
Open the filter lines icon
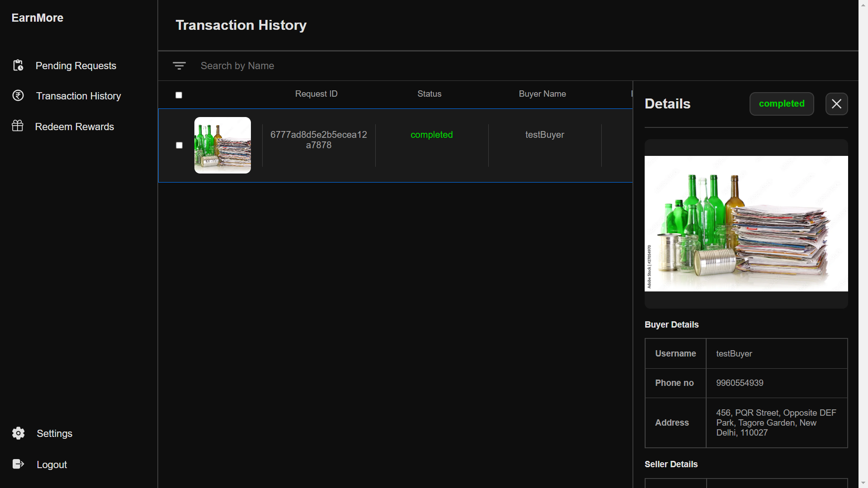click(179, 66)
